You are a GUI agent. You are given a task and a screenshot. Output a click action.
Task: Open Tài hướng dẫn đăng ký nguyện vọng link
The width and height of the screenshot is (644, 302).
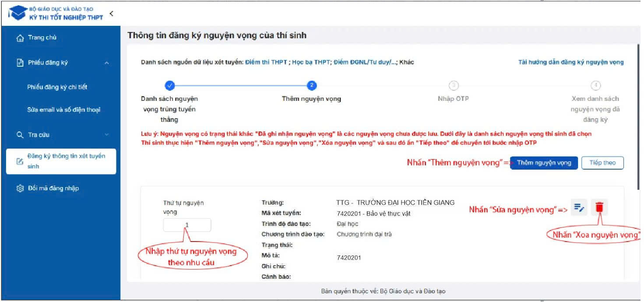[571, 62]
